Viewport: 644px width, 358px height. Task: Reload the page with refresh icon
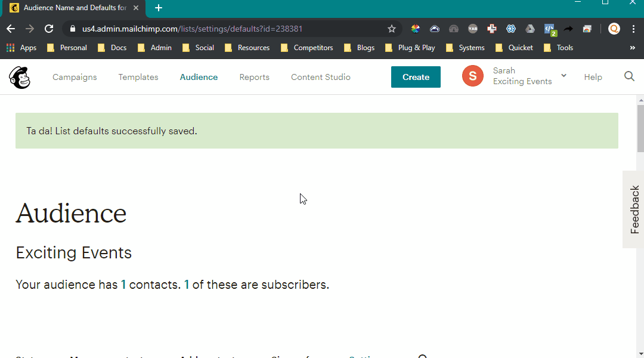pos(49,29)
